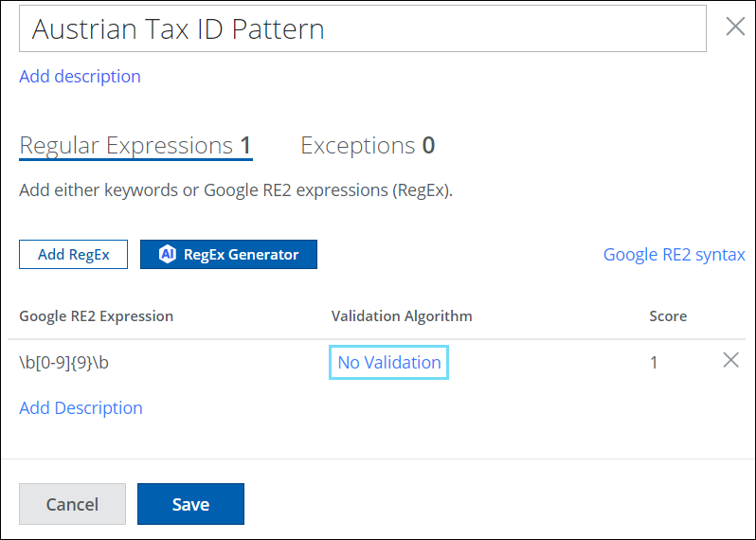This screenshot has width=756, height=540.
Task: Click the keywords or RegEx instruction text
Action: [x=236, y=190]
